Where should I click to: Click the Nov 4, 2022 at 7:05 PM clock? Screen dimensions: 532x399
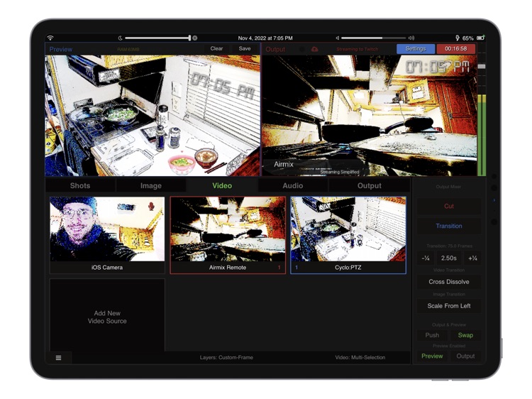(x=265, y=38)
